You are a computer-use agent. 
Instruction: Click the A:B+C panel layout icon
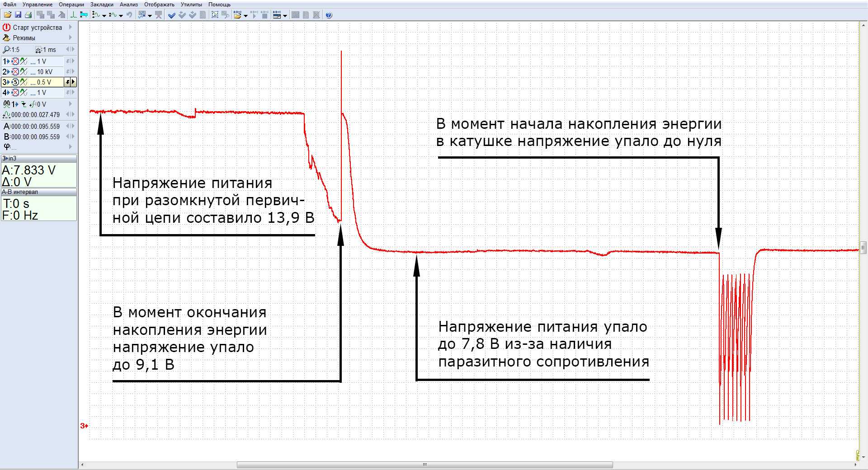tap(277, 15)
